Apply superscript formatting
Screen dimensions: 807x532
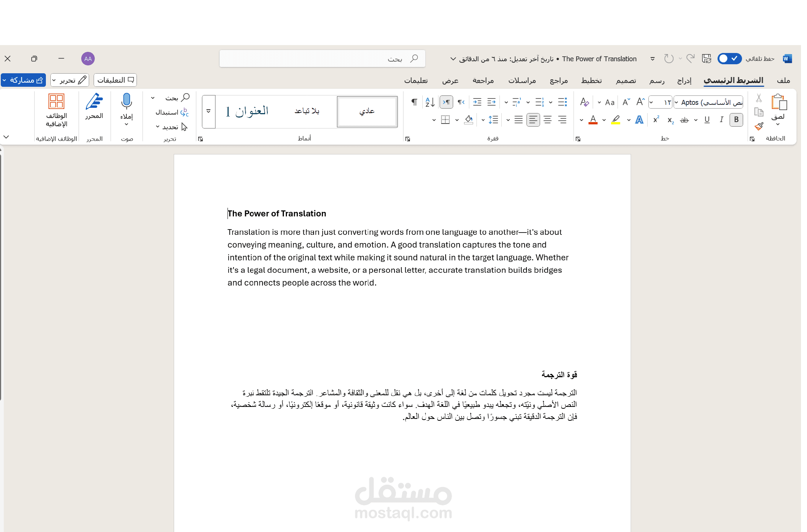[656, 119]
